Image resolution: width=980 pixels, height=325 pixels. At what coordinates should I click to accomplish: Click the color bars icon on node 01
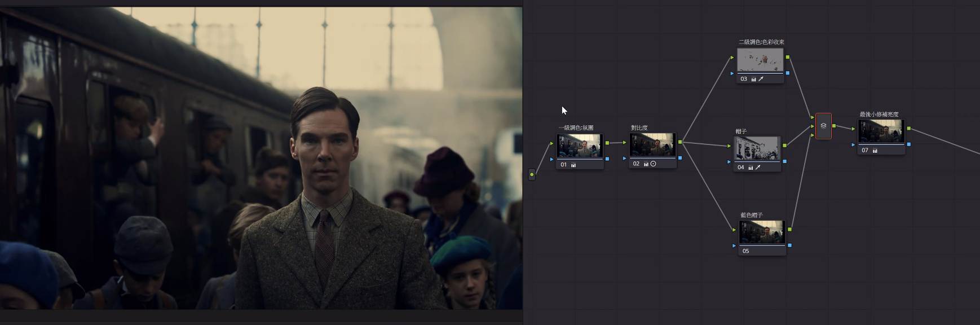click(573, 165)
